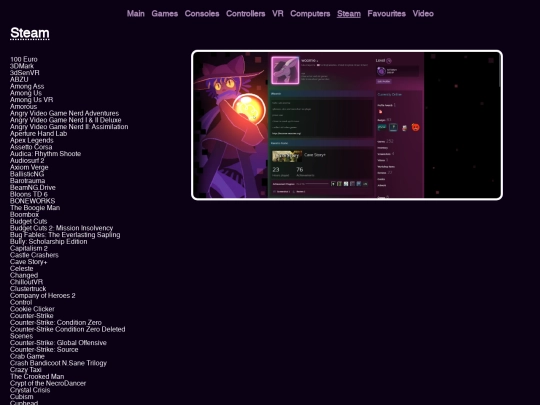This screenshot has width=540, height=405.
Task: Open Among Us VR entry
Action: [x=31, y=100]
